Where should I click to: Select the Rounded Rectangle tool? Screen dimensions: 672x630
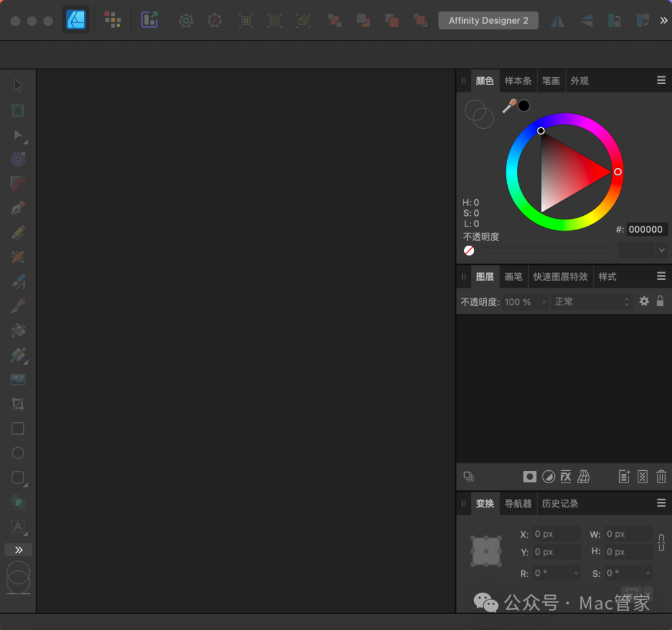pyautogui.click(x=18, y=478)
